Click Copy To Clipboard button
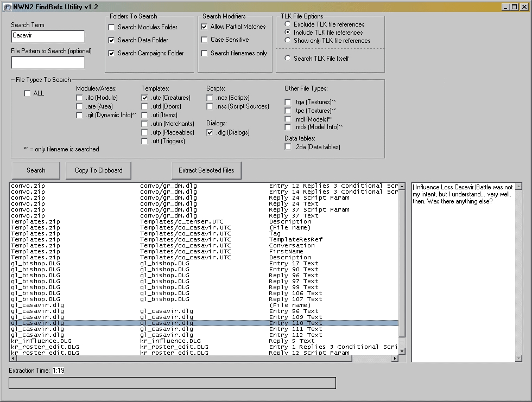Image resolution: width=532 pixels, height=402 pixels. pos(98,170)
